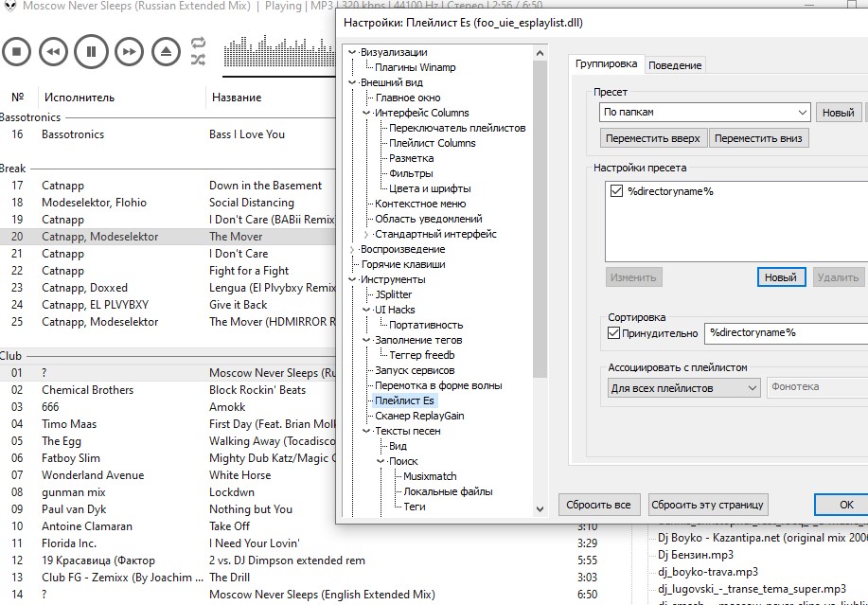
Task: Click the Сбросить все button
Action: [600, 505]
